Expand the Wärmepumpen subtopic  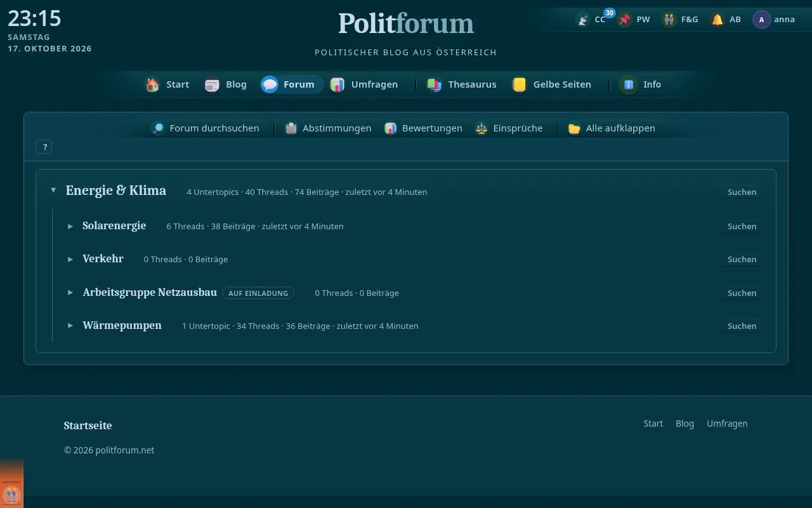(70, 326)
